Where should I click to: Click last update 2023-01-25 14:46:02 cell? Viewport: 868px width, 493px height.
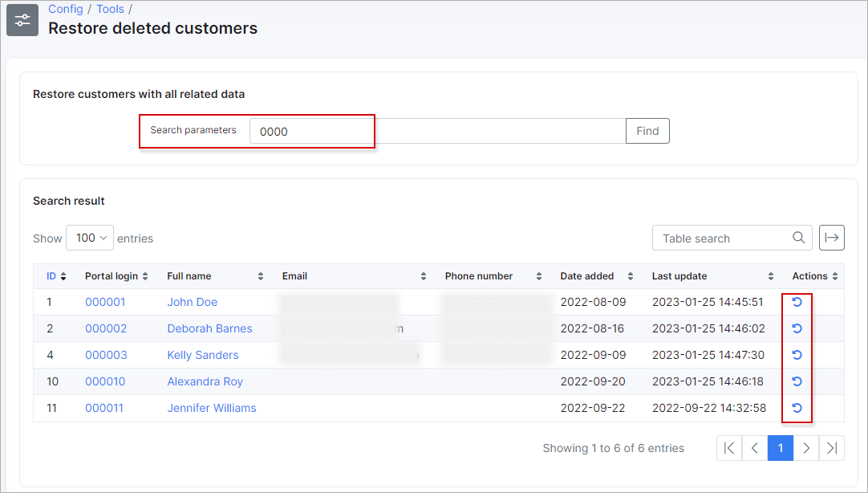(x=708, y=328)
